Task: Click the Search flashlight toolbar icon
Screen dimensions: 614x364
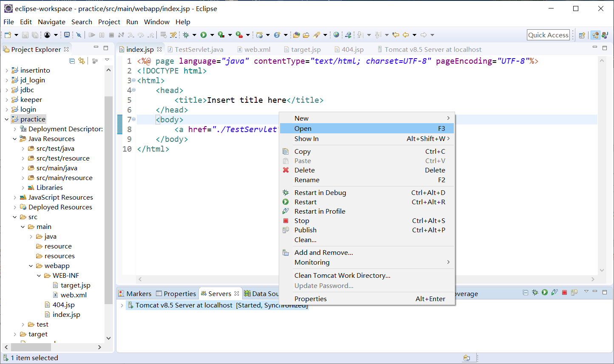Action: [x=317, y=35]
